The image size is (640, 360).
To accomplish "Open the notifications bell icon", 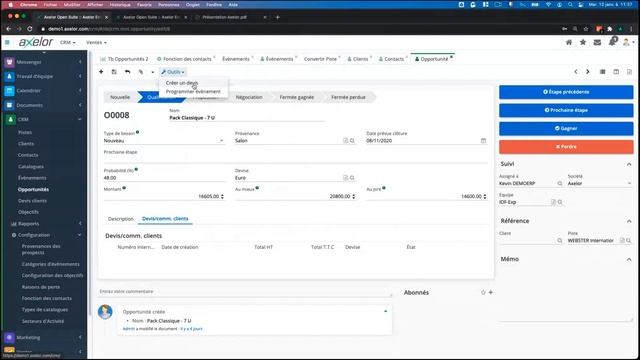I will (612, 42).
